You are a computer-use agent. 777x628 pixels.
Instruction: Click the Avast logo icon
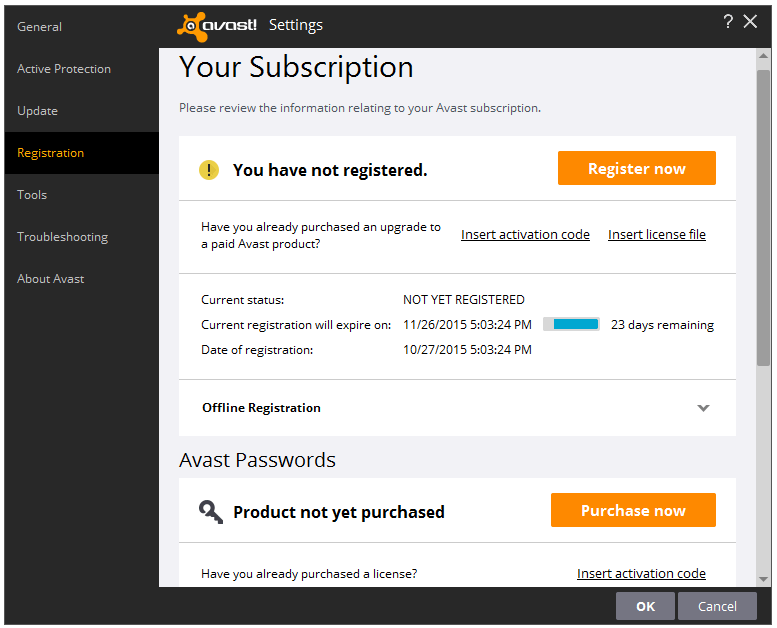(217, 25)
